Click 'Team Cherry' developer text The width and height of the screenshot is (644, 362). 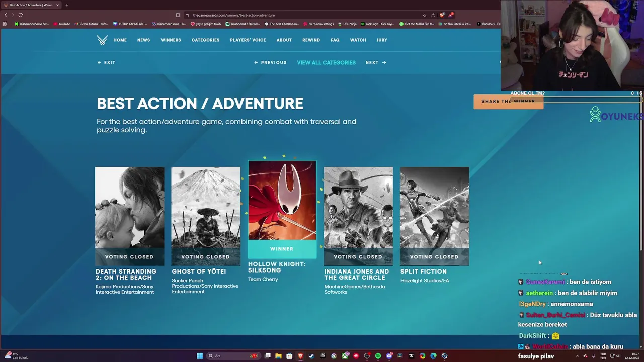point(263,280)
